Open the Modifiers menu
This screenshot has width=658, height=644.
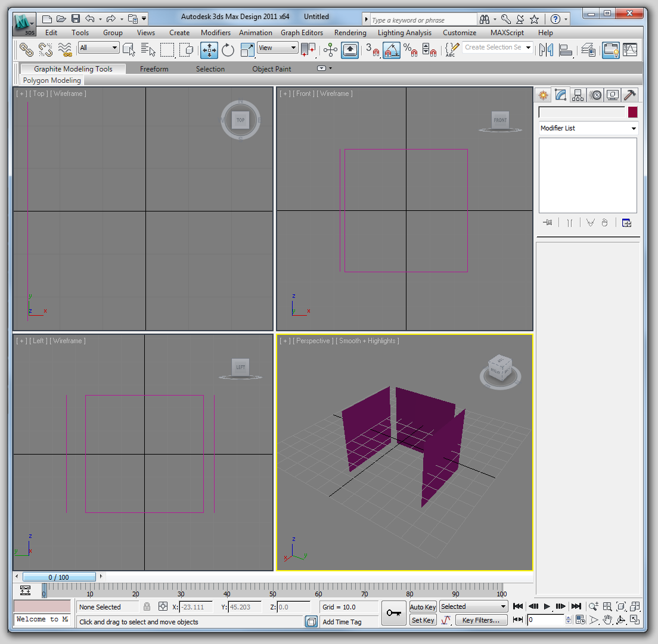215,33
